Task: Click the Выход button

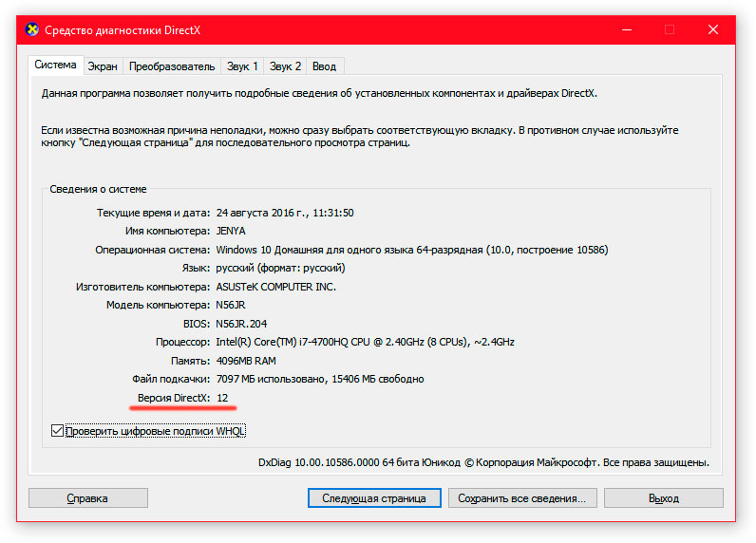Action: pyautogui.click(x=664, y=497)
